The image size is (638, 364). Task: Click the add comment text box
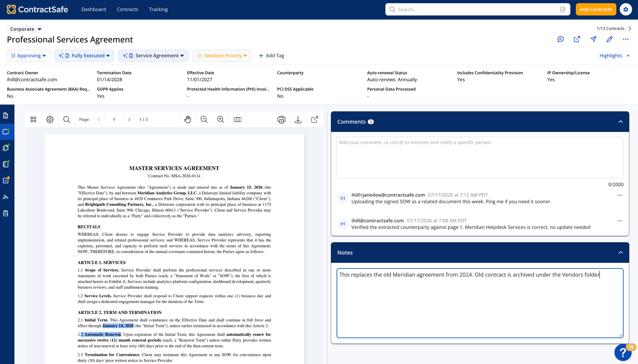tap(480, 157)
